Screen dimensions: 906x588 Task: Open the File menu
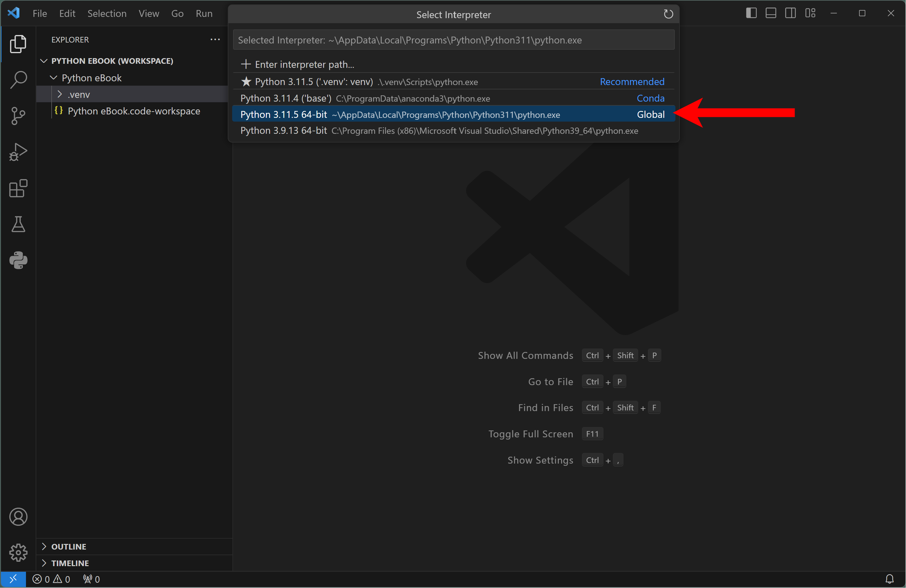point(40,13)
